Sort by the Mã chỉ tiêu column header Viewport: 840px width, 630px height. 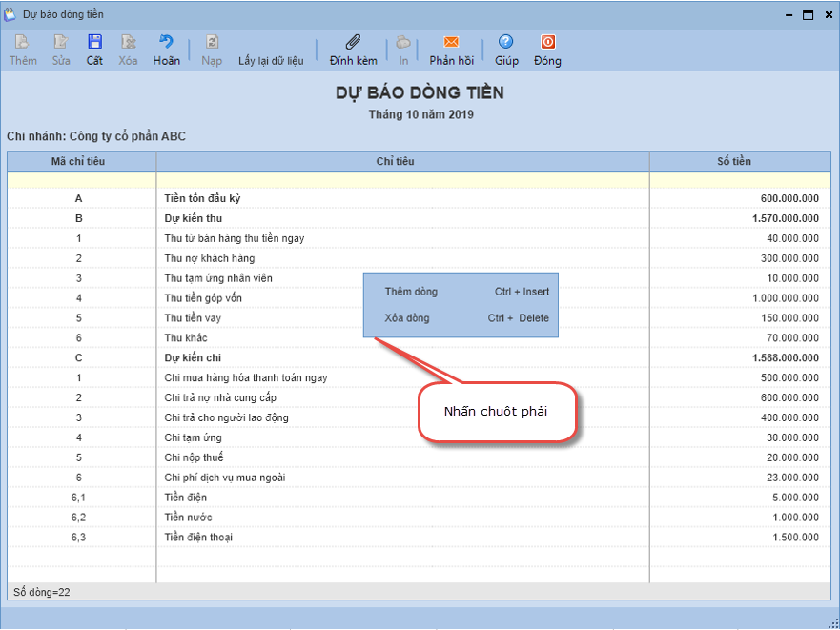[x=78, y=161]
